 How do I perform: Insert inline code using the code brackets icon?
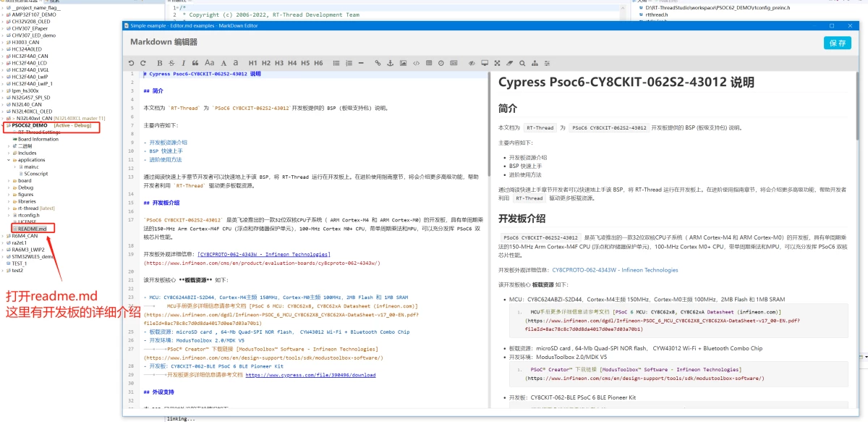pos(416,63)
